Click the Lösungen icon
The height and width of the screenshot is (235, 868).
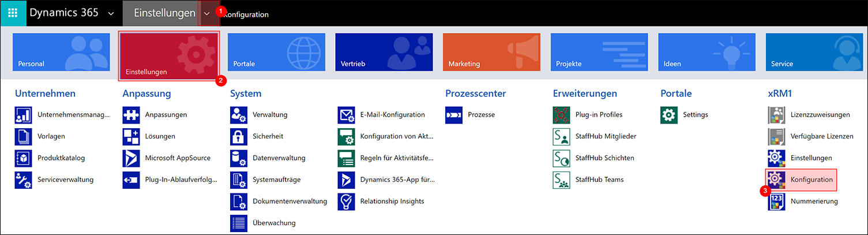click(131, 136)
